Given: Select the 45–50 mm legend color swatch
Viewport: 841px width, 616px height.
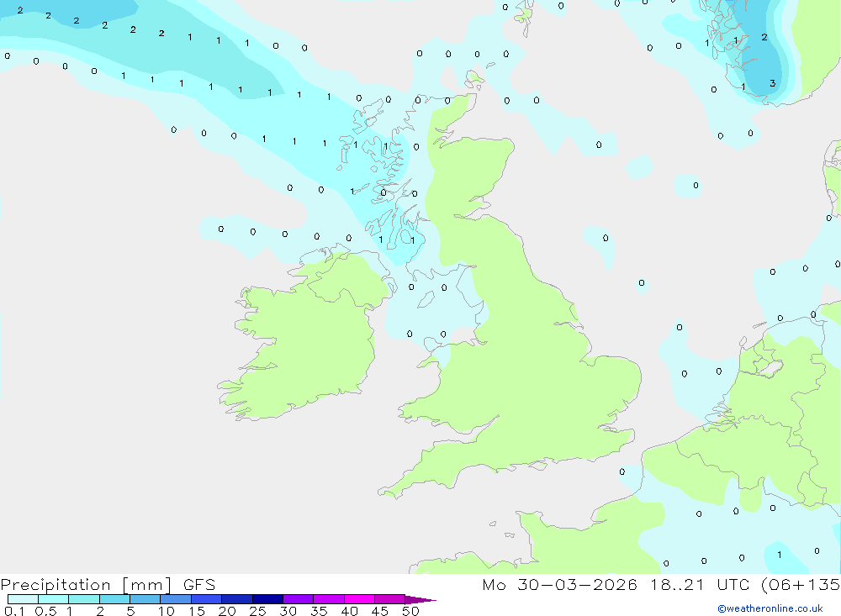Looking at the screenshot, I should point(390,599).
